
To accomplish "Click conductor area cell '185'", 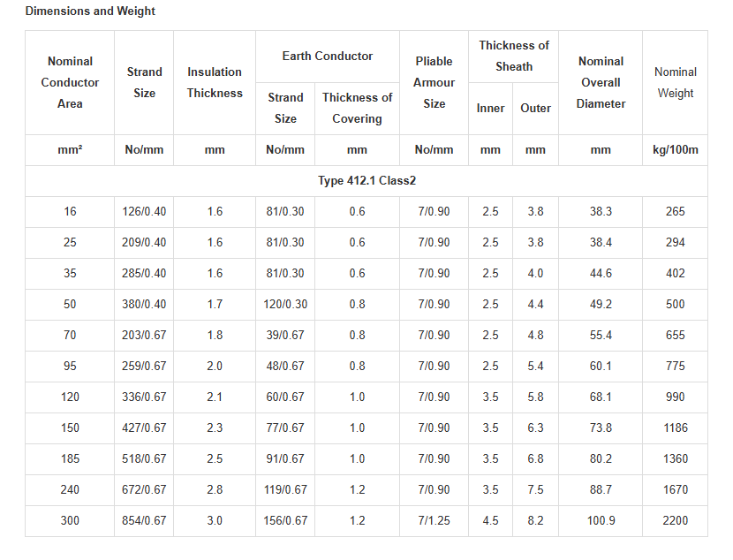I will coord(70,458).
